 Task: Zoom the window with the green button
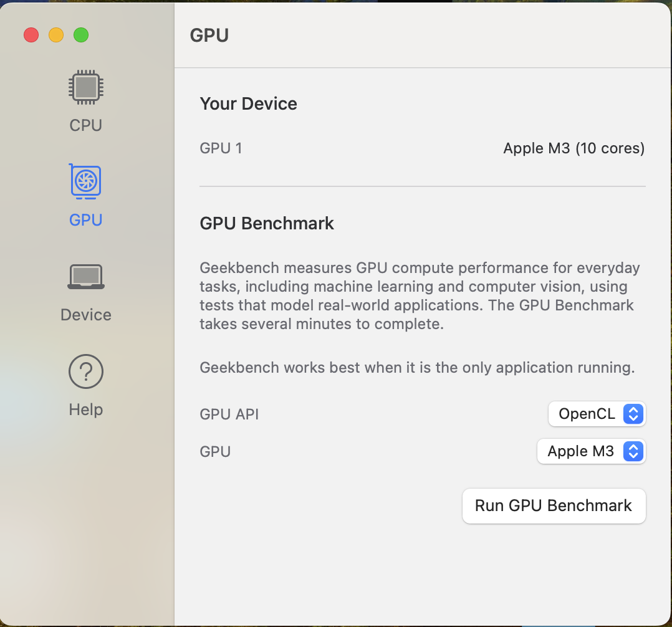[81, 35]
